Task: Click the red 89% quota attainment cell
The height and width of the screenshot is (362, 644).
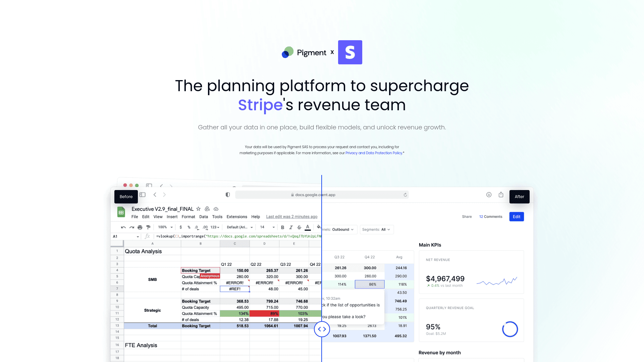Action: [264, 314]
